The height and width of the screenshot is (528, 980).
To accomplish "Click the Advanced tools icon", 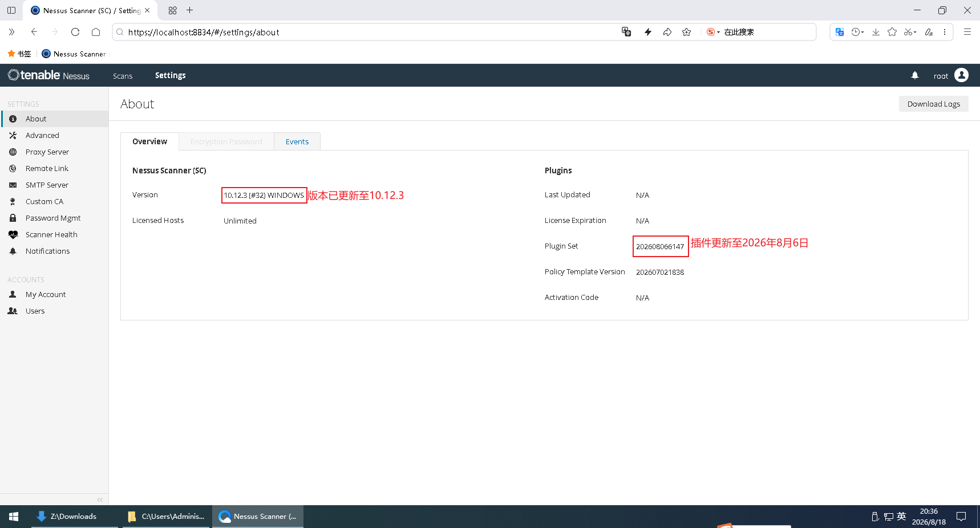I will point(13,135).
